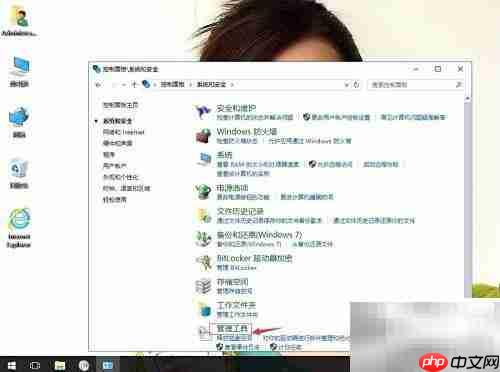Open the address bar history dropdown
This screenshot has width=500, height=372.
point(347,85)
